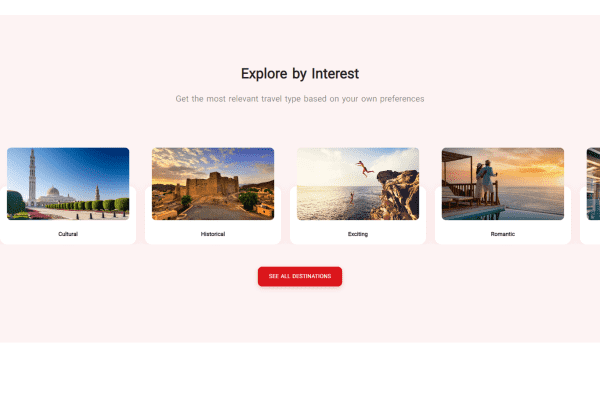The image size is (600, 400).
Task: Click the tall minaret in Cultural photo
Action: pos(32,176)
